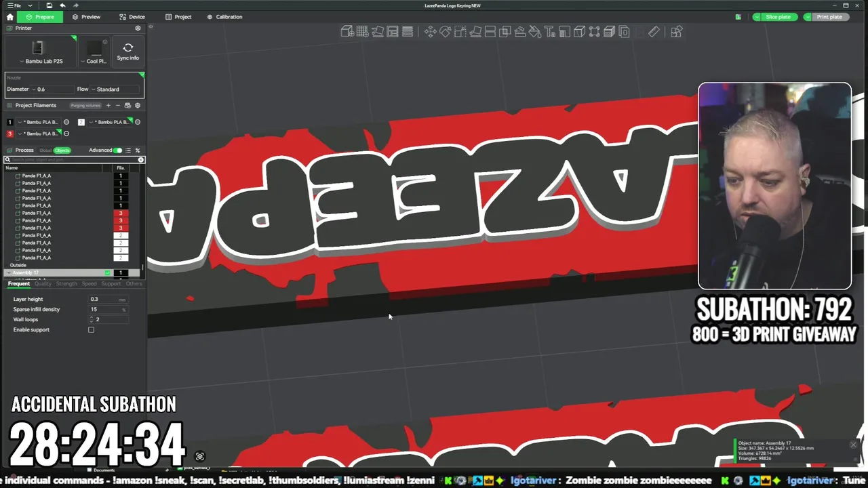Open filament settings gear in Project Filaments
The width and height of the screenshot is (868, 488).
click(x=138, y=105)
